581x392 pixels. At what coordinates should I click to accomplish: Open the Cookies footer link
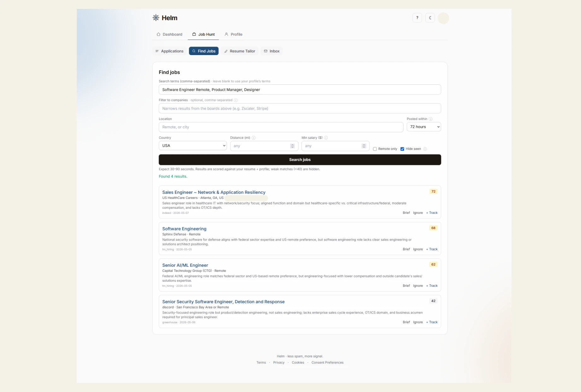point(298,363)
